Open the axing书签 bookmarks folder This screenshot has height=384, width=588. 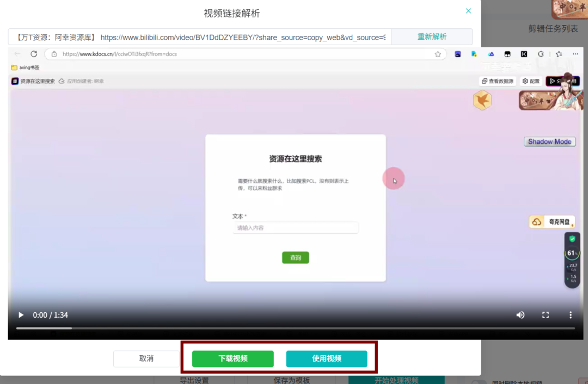[x=25, y=67]
